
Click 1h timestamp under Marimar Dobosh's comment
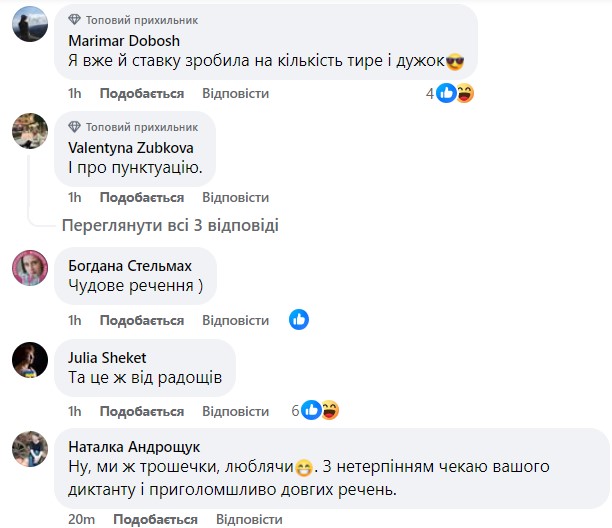coord(75,93)
